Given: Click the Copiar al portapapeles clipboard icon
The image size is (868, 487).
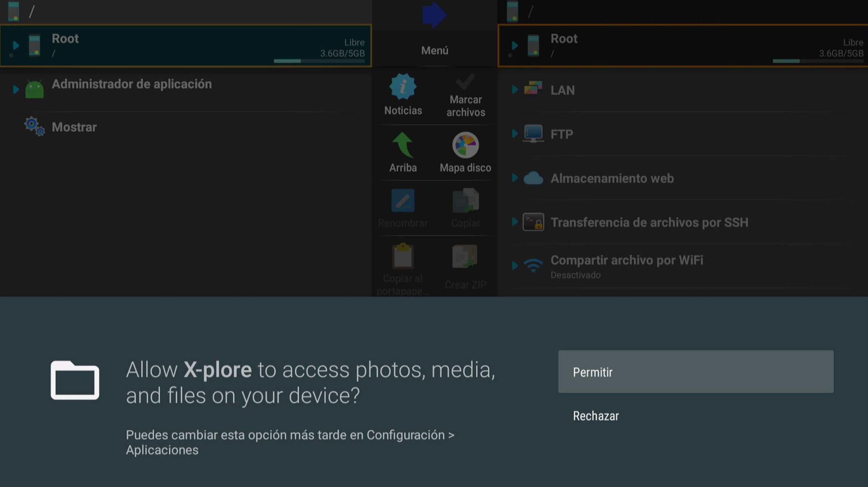Looking at the screenshot, I should click(x=403, y=256).
